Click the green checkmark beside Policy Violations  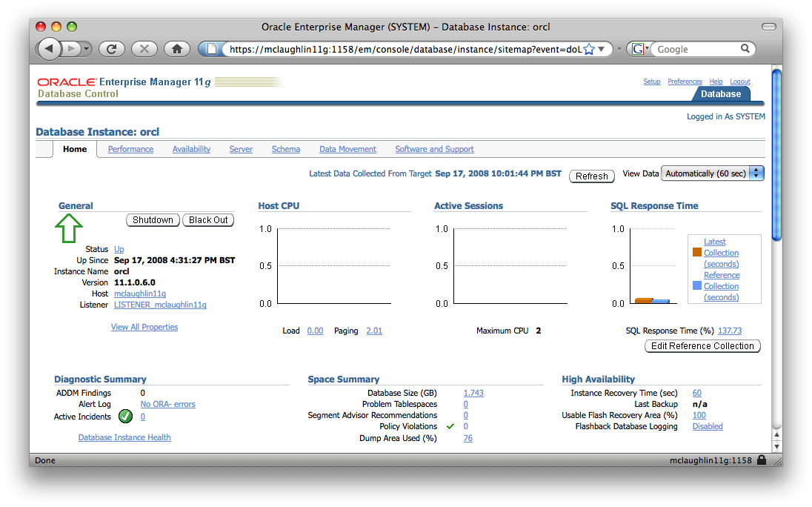click(x=450, y=426)
